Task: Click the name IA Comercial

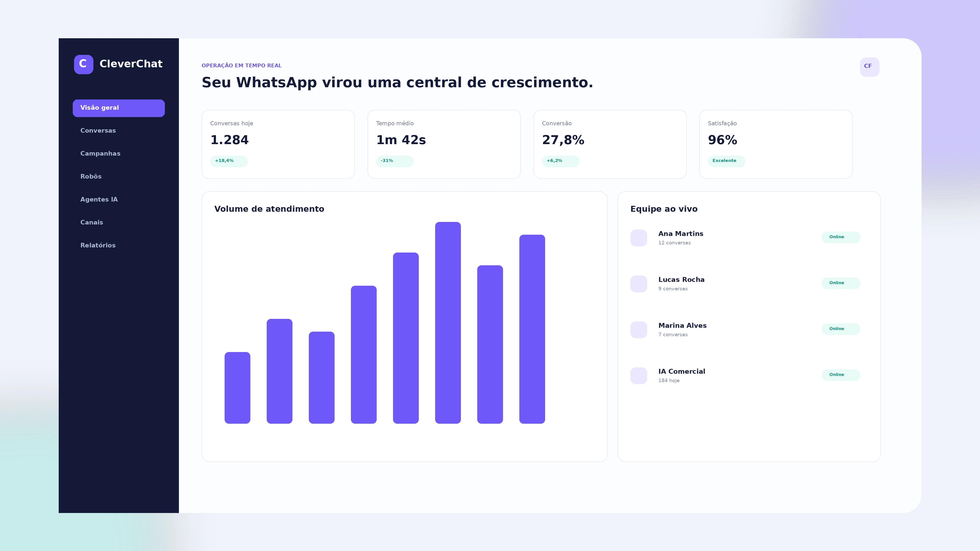Action: pyautogui.click(x=682, y=371)
